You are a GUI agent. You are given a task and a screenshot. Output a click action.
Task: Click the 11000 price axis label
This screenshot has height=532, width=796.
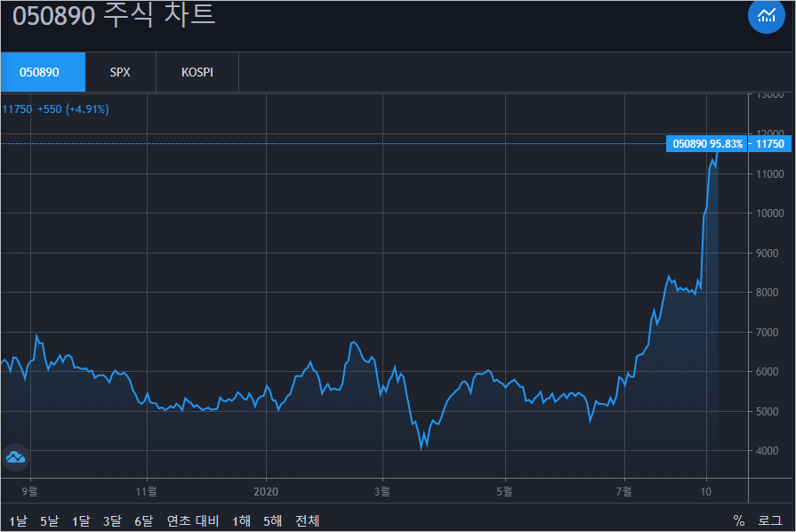point(770,174)
